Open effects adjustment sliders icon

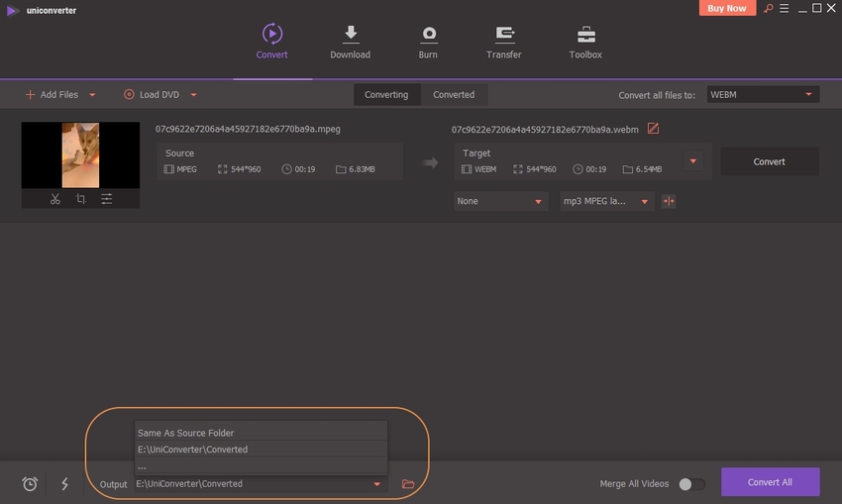(106, 199)
